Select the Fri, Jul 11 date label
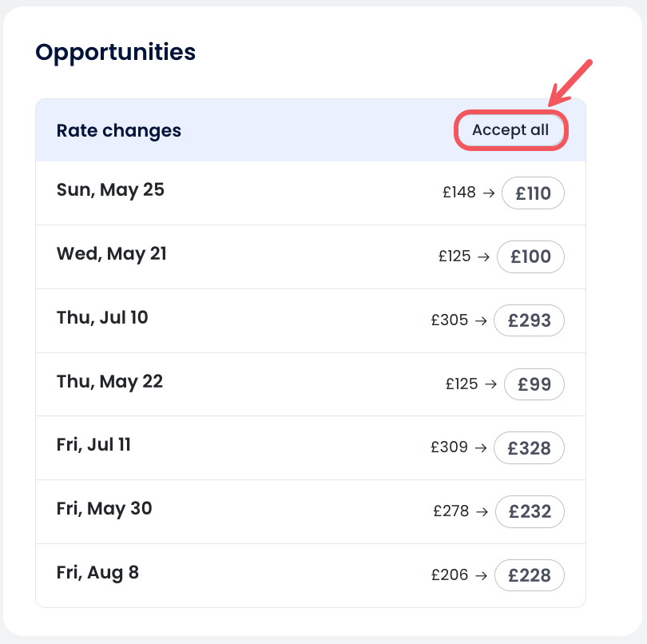This screenshot has height=644, width=647. [93, 445]
